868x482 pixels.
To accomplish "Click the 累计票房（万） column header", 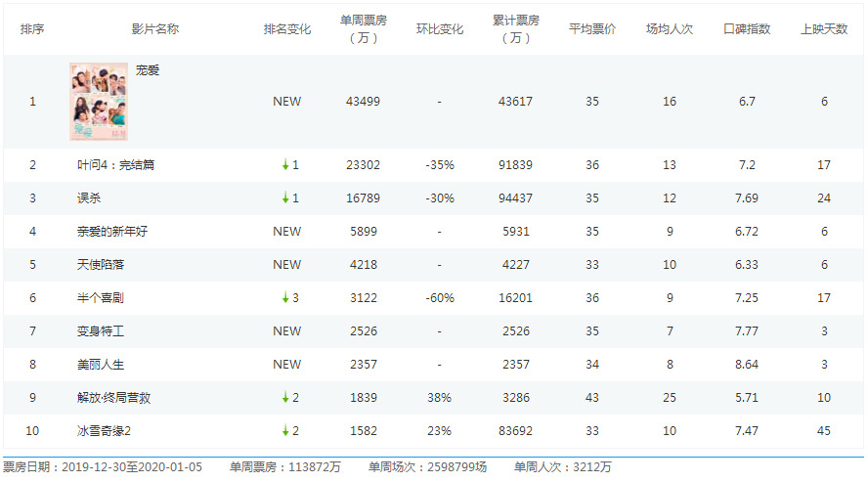I will point(516,28).
